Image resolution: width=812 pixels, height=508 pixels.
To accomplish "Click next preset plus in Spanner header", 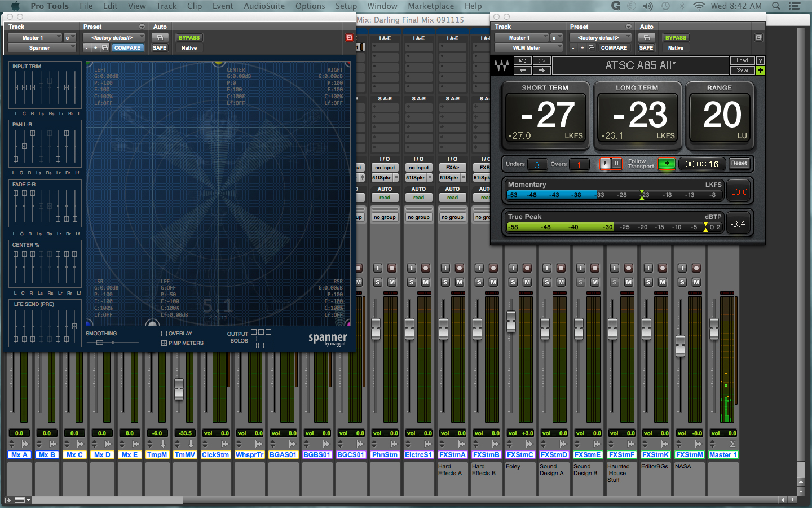I will [x=95, y=48].
